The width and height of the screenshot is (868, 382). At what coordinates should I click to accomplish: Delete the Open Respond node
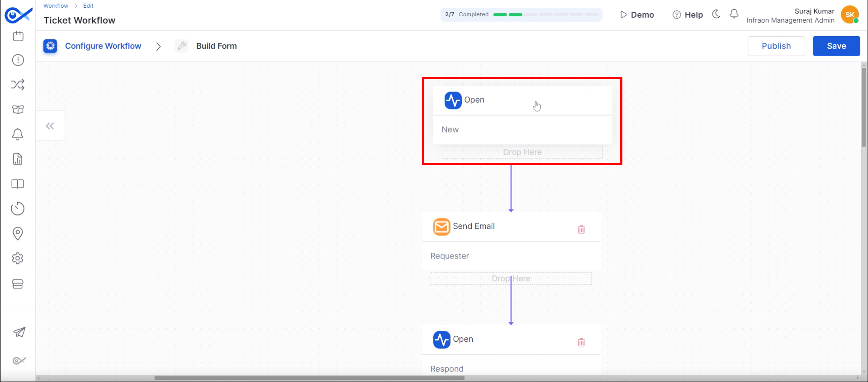(x=581, y=342)
